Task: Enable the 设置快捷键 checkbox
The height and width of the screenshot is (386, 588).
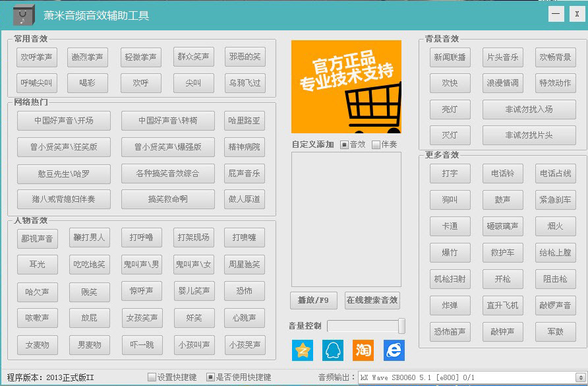Action: (x=152, y=377)
